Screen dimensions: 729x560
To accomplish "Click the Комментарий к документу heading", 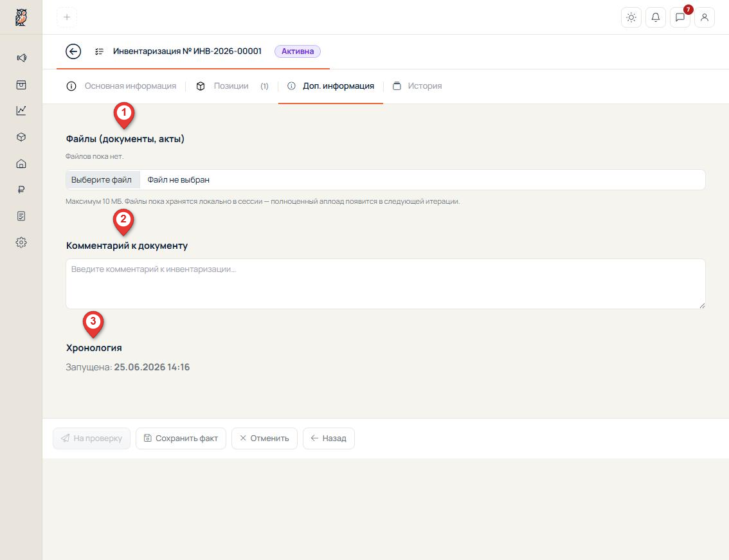I will 127,246.
